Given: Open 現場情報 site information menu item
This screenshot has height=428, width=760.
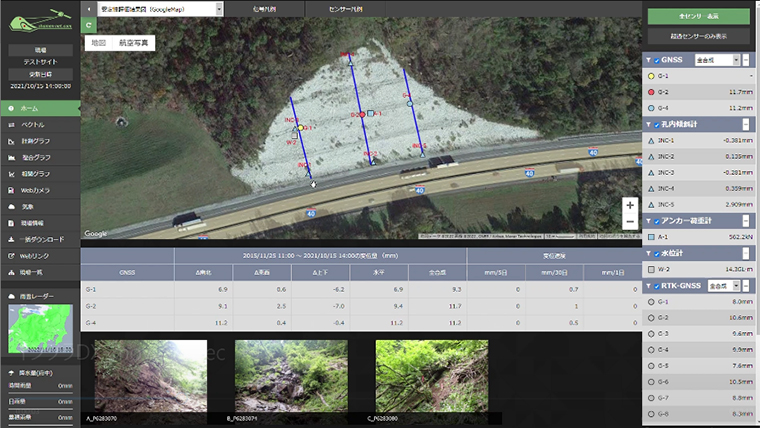Looking at the screenshot, I should point(40,223).
